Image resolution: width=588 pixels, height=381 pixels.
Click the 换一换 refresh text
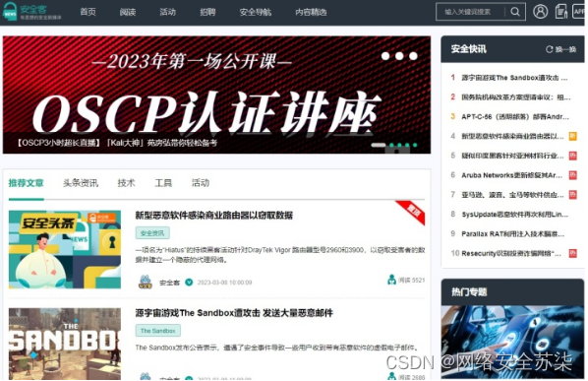pyautogui.click(x=565, y=49)
